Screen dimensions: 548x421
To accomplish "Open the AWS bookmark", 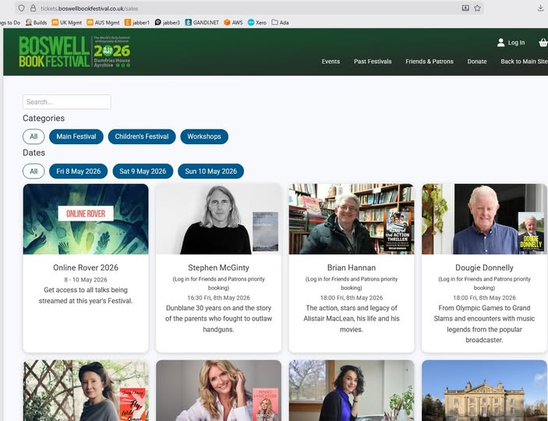I will click(x=233, y=22).
